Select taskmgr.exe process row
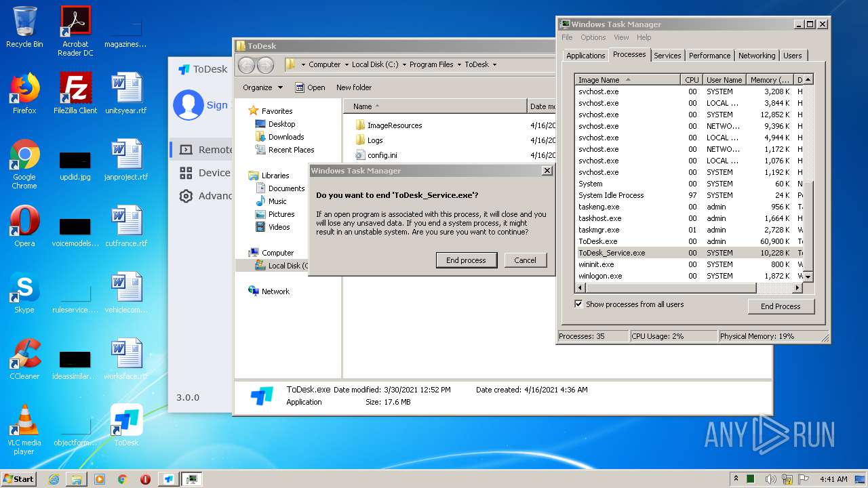The width and height of the screenshot is (868, 488). pos(690,230)
